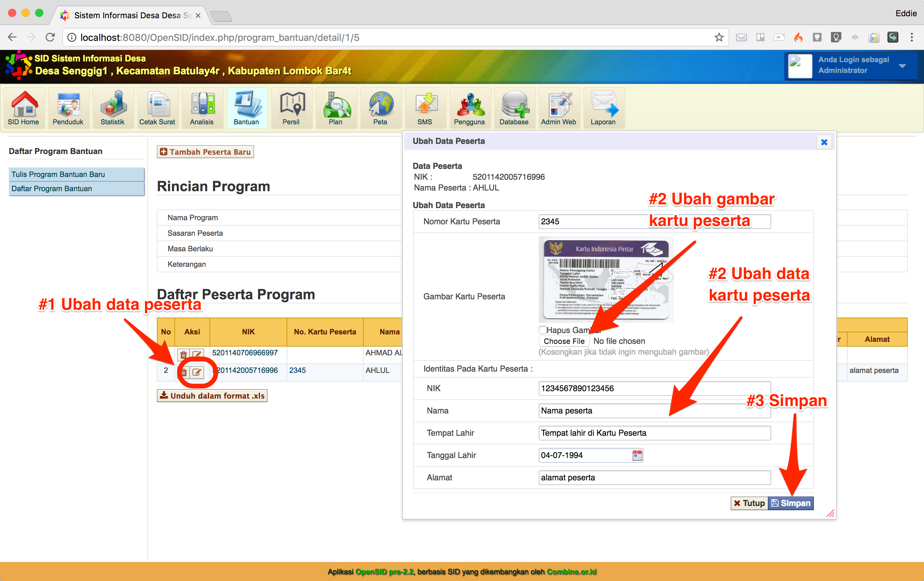Click the Choose File button
The image size is (924, 581).
tap(564, 341)
